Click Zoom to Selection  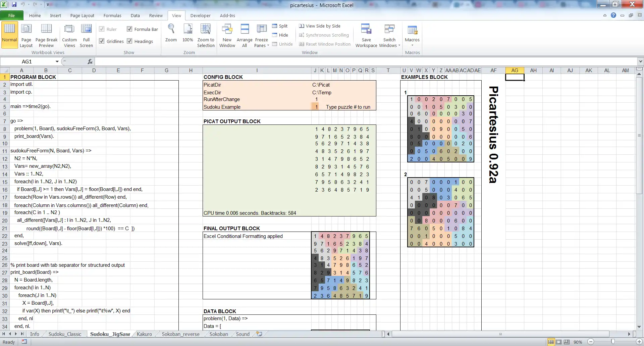206,35
